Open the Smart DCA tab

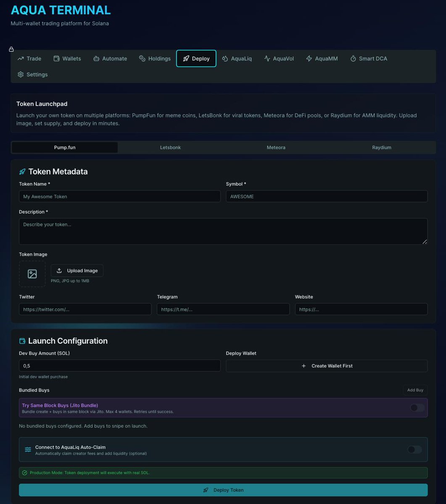pos(369,58)
